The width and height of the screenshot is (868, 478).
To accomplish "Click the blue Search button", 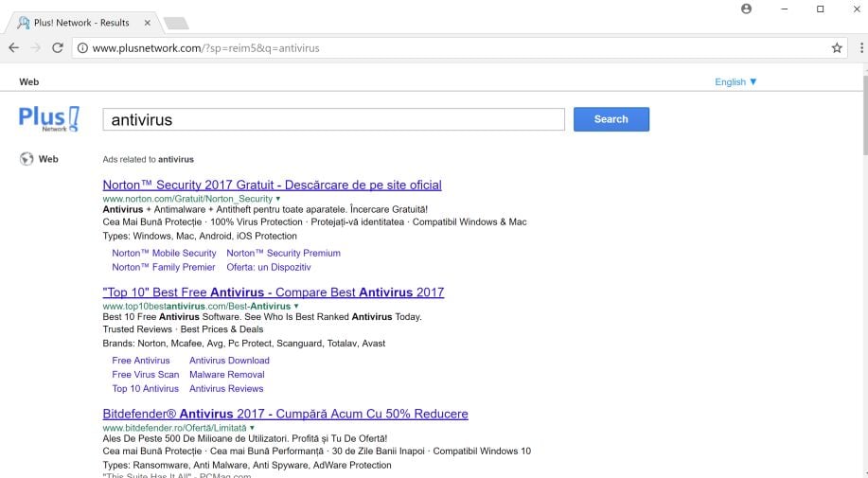I will pyautogui.click(x=611, y=119).
